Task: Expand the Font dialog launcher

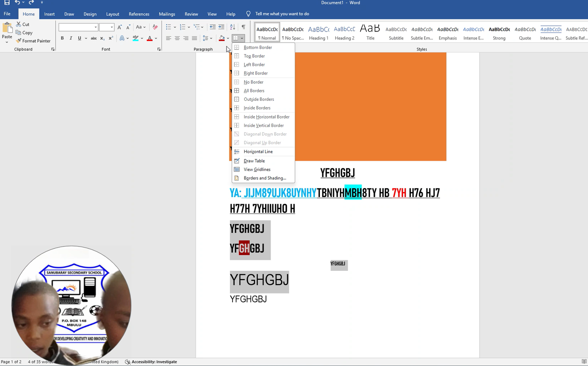Action: pyautogui.click(x=159, y=49)
